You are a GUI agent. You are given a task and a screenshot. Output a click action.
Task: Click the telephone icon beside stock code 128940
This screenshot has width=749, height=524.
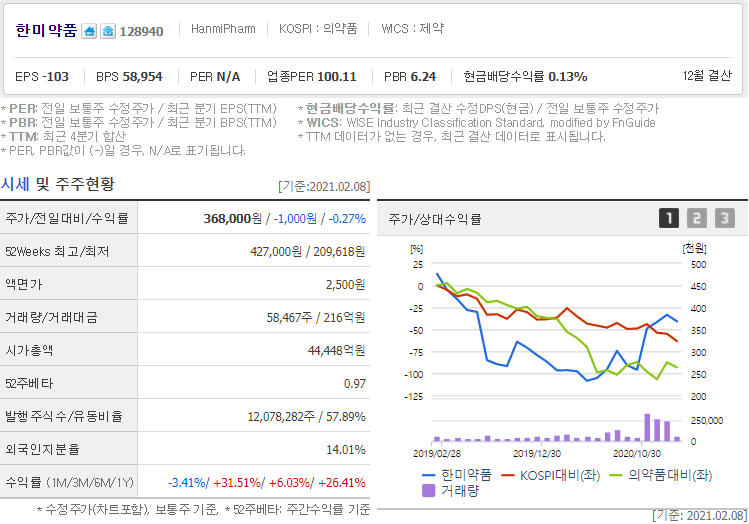pyautogui.click(x=108, y=32)
